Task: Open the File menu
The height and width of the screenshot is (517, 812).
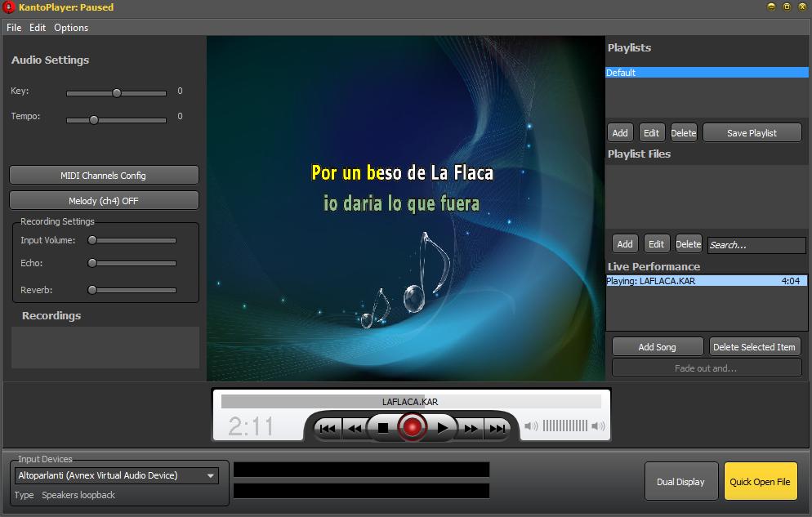Action: pos(14,28)
